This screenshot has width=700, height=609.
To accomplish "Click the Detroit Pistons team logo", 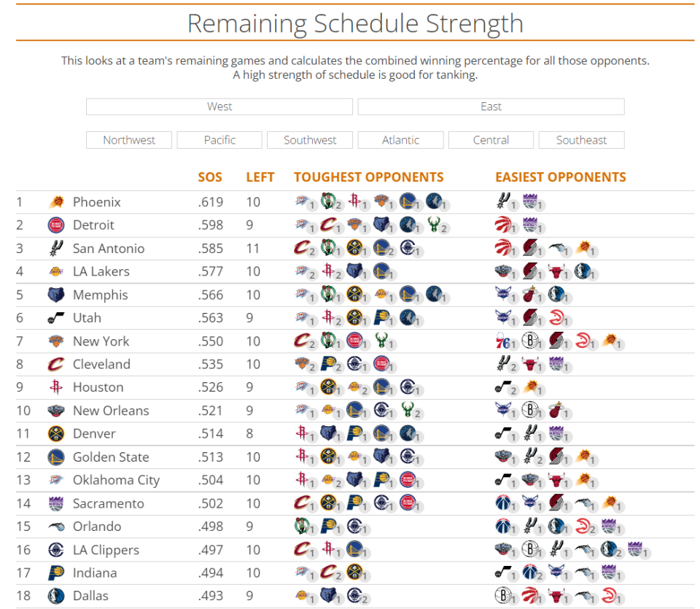I will (56, 225).
